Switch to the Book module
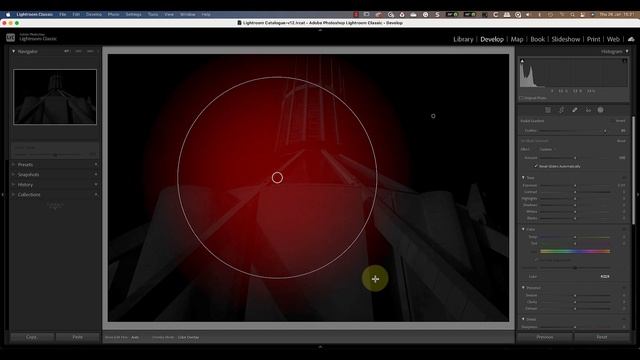Image resolution: width=640 pixels, height=360 pixels. click(538, 39)
